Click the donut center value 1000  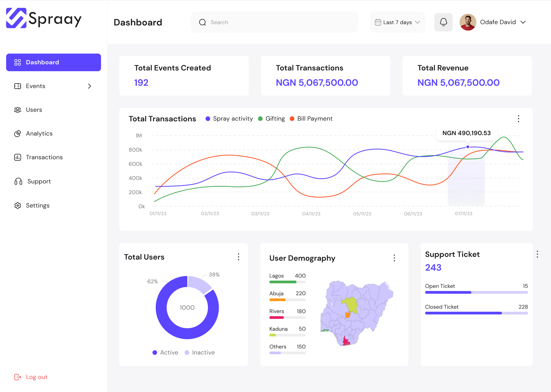coord(187,308)
